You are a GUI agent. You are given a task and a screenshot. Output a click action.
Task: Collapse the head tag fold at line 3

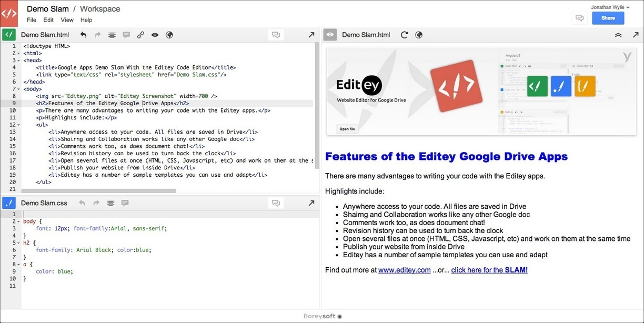coord(18,60)
